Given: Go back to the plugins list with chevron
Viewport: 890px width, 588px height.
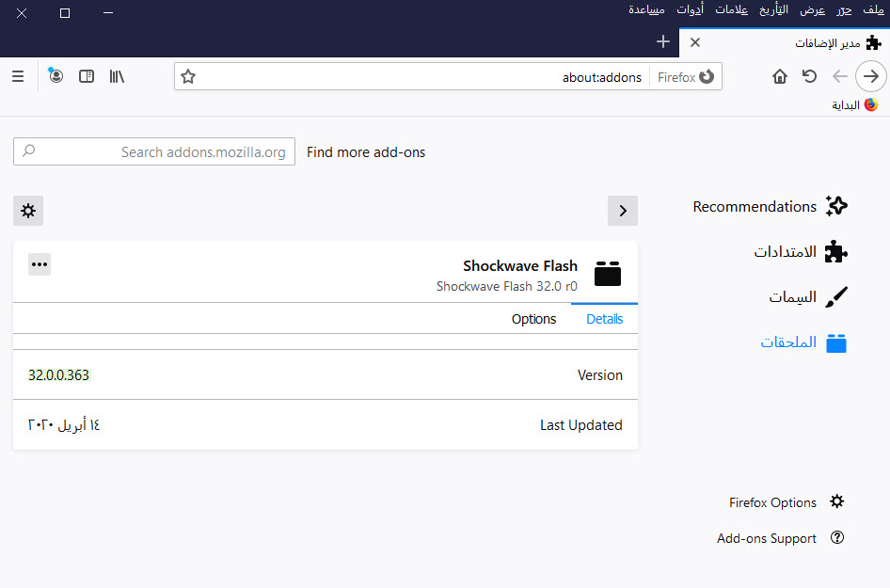Looking at the screenshot, I should [x=623, y=211].
